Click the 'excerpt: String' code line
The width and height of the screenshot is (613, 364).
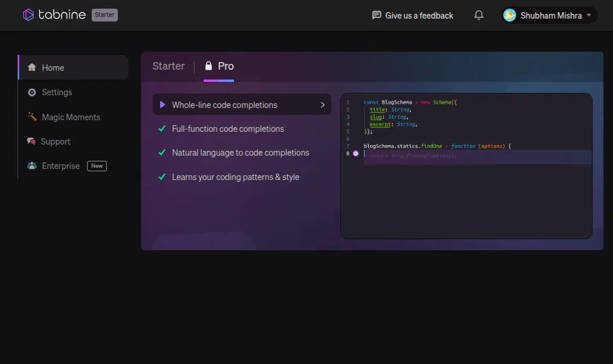coord(394,124)
